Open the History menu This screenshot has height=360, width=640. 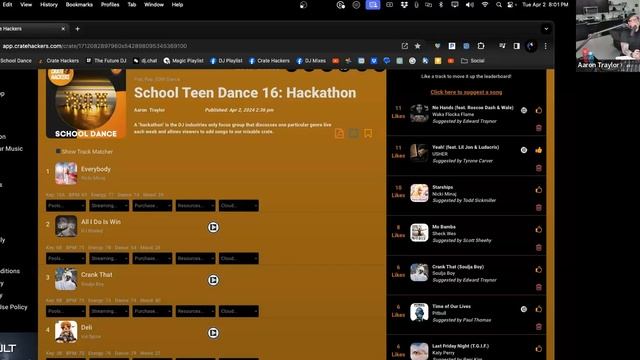tap(49, 5)
